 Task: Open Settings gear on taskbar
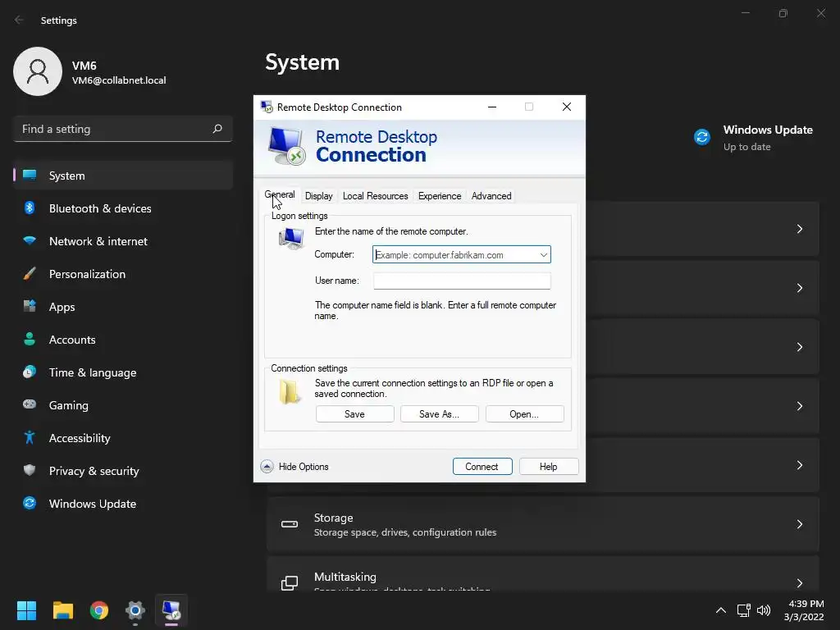[135, 610]
